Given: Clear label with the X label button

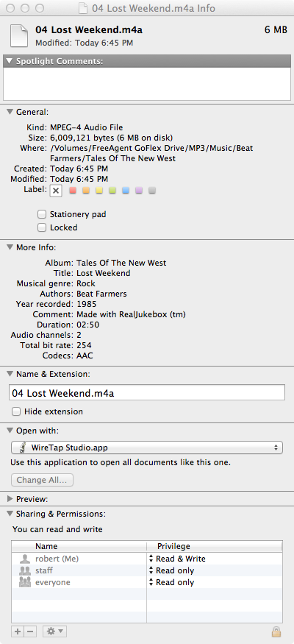Looking at the screenshot, I should point(56,191).
